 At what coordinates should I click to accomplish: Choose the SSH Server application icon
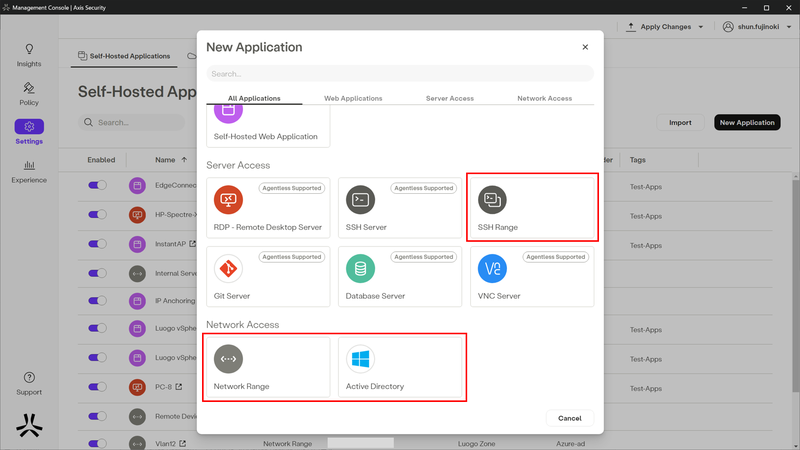[x=360, y=199]
